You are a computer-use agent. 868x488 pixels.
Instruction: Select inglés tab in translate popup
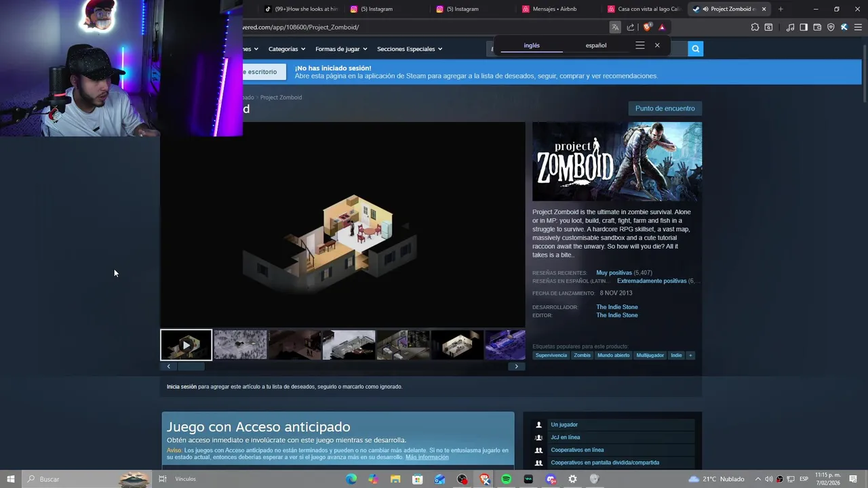[x=532, y=45]
